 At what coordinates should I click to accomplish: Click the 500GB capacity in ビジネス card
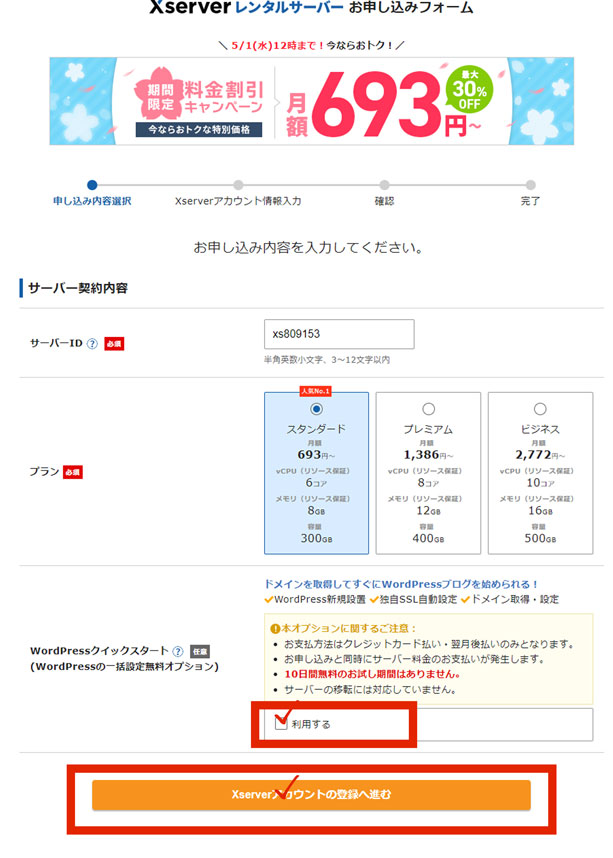point(540,538)
